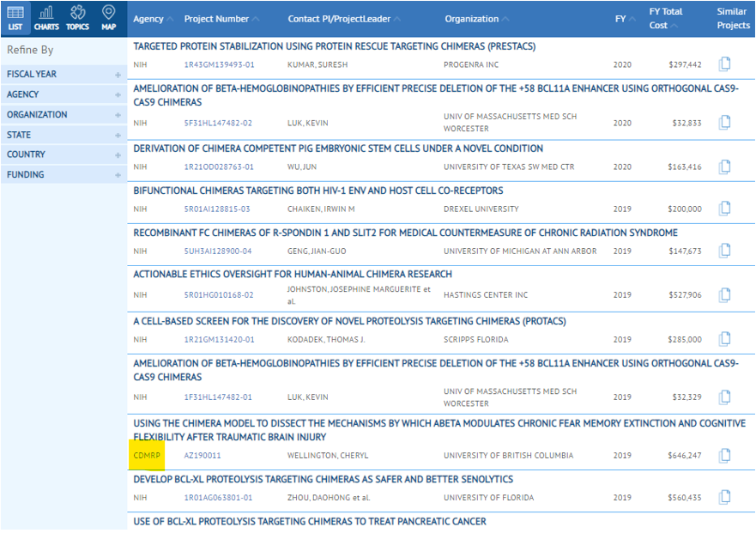Sort results by Organization column
The height and width of the screenshot is (533, 756).
click(476, 19)
